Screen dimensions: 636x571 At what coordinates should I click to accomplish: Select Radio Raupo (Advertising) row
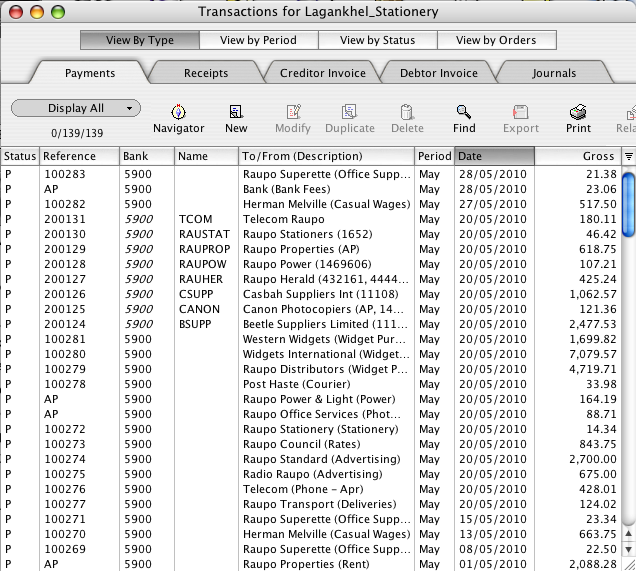(x=310, y=474)
